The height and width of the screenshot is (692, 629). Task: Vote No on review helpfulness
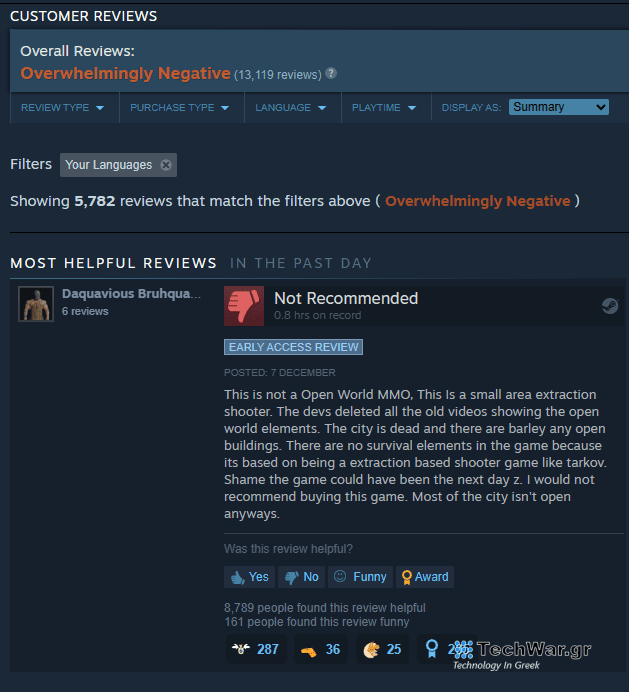click(x=301, y=577)
